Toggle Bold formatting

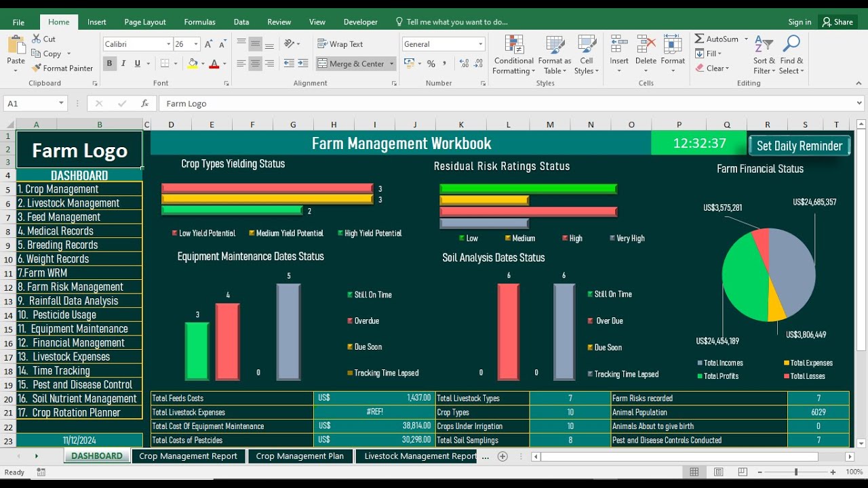[109, 64]
